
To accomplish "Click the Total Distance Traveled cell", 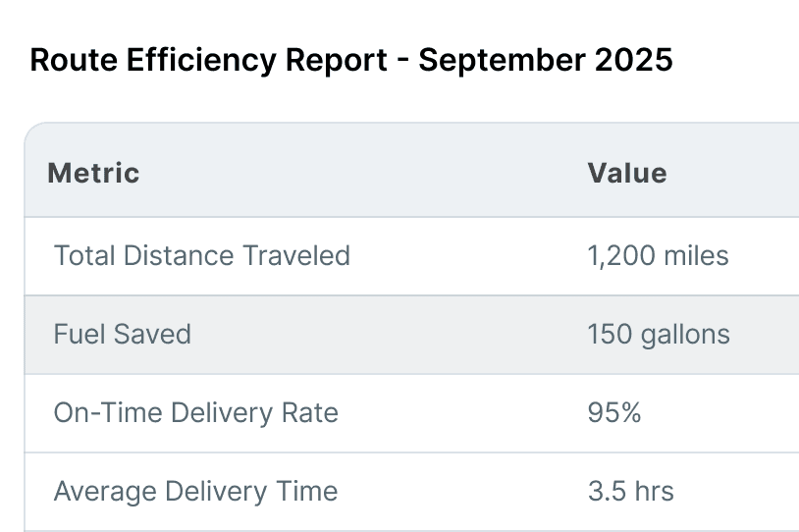I will 202,255.
